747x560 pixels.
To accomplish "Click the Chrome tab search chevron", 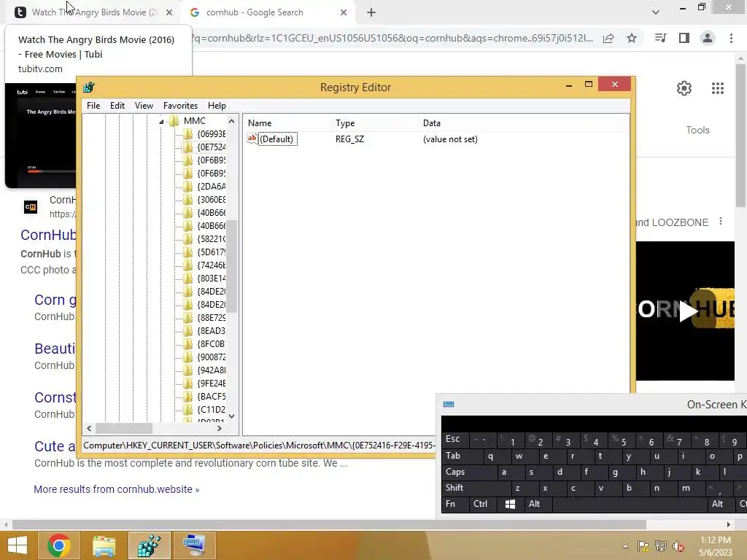I will pos(656,12).
